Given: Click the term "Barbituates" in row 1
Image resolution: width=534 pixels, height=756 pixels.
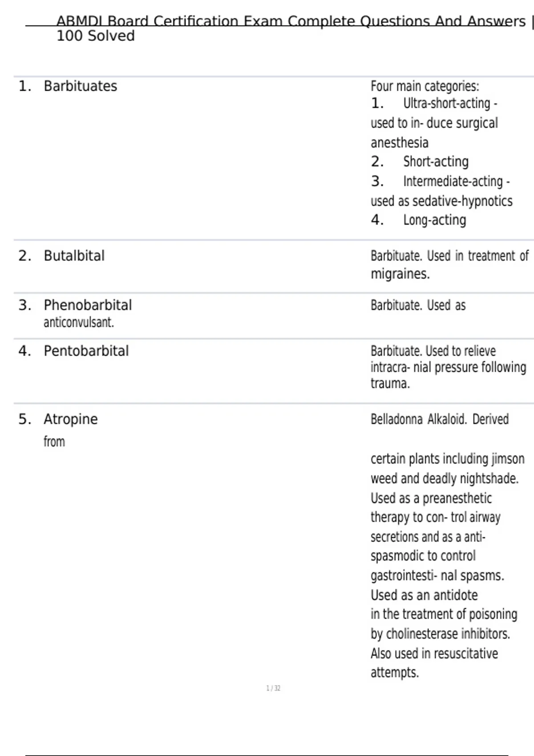Looking at the screenshot, I should click(x=81, y=86).
